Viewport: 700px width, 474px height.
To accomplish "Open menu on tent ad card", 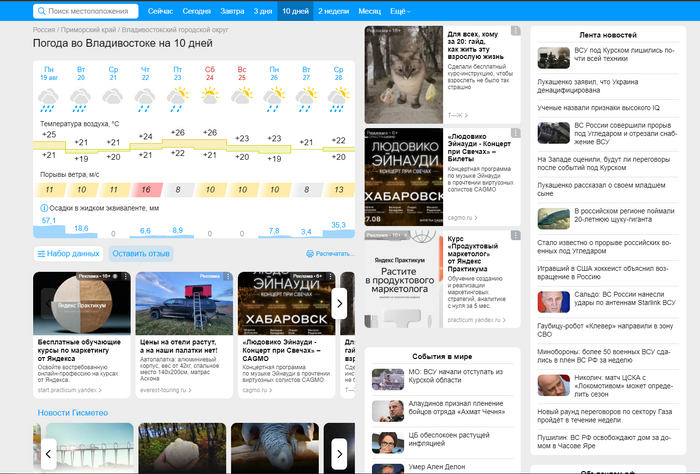I will [x=228, y=277].
